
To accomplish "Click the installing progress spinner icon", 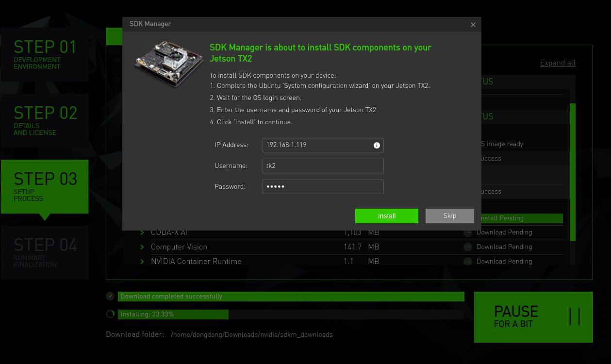I will 110,314.
